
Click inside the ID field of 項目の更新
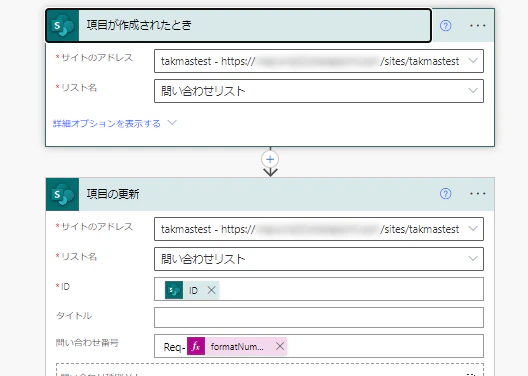click(x=319, y=289)
